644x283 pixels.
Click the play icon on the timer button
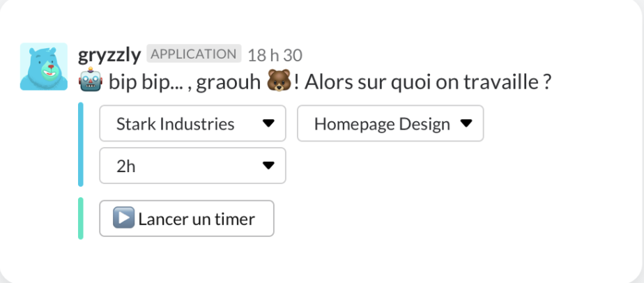[123, 219]
